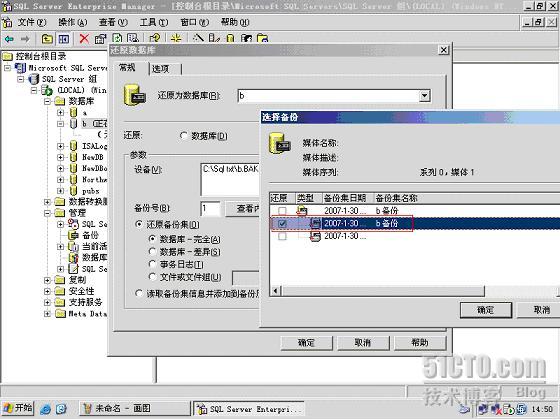Viewport: 560px width, 420px height.
Task: Expand the 数据转换服务 folder node
Action: 48,202
